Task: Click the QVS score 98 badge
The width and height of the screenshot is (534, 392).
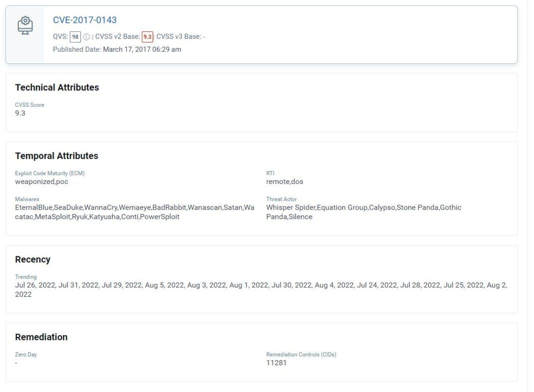Action: pyautogui.click(x=75, y=36)
